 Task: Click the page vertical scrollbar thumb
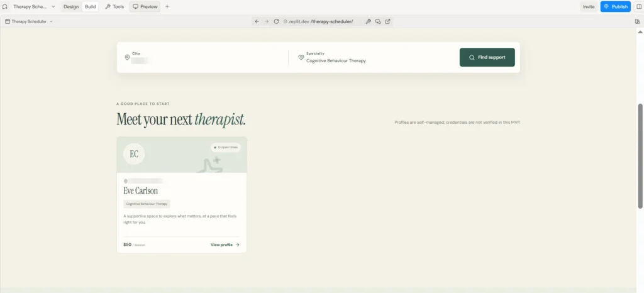(x=640, y=156)
